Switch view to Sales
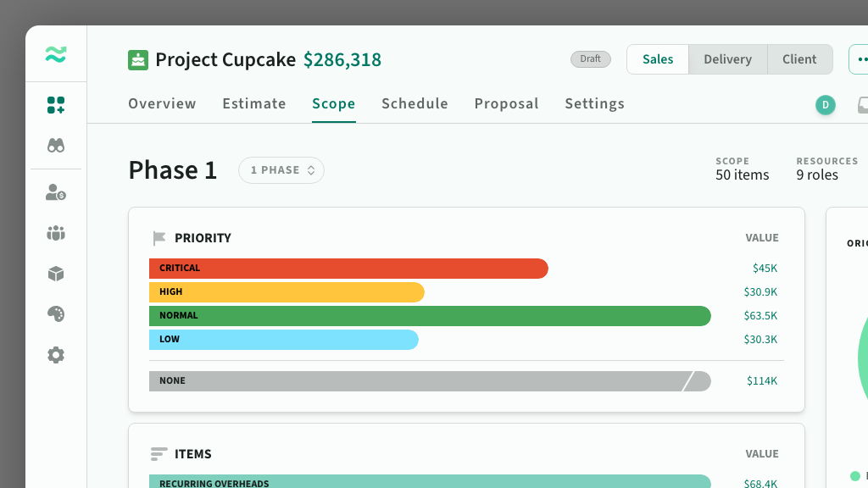The height and width of the screenshot is (488, 868). [x=658, y=59]
